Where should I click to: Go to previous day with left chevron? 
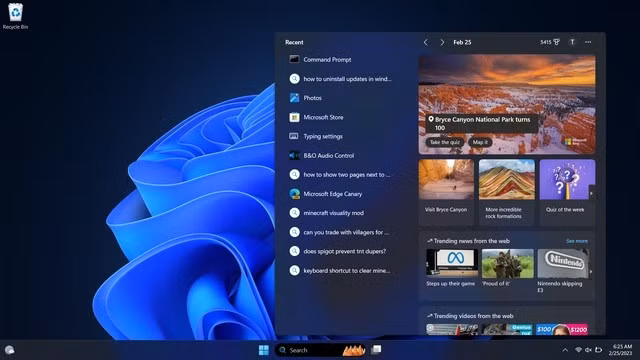(x=426, y=42)
